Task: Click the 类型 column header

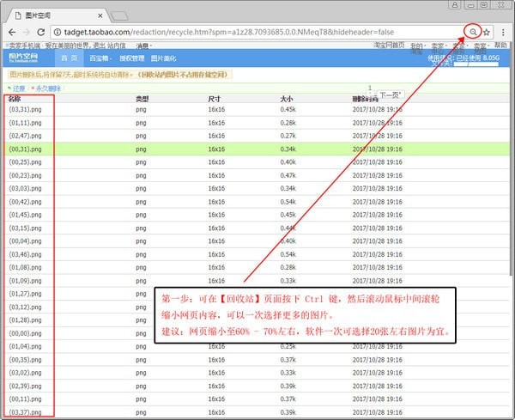Action: click(142, 99)
